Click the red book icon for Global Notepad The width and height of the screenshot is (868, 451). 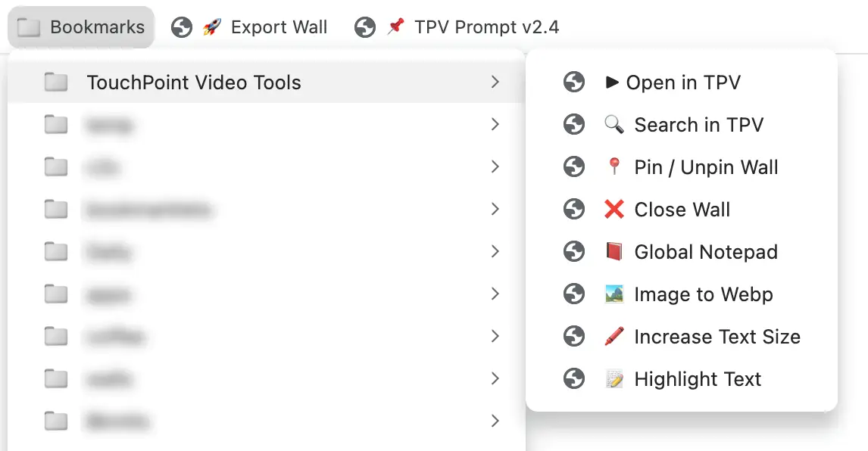point(614,252)
